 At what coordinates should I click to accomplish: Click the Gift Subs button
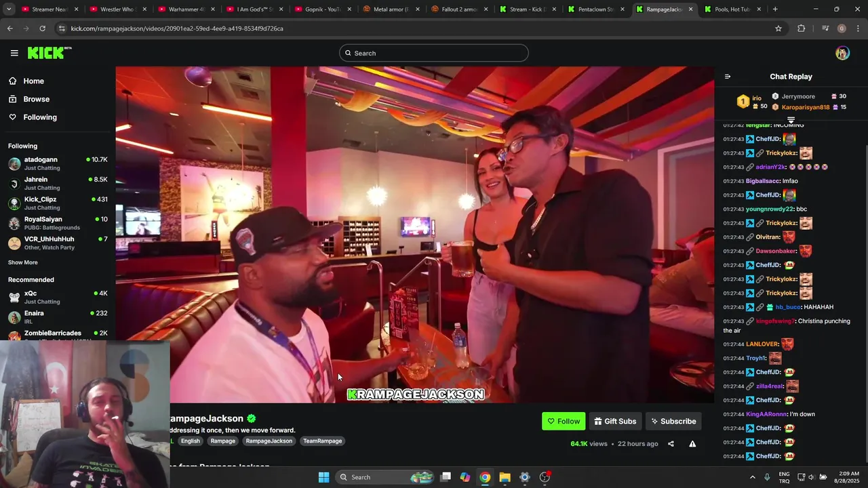click(616, 421)
